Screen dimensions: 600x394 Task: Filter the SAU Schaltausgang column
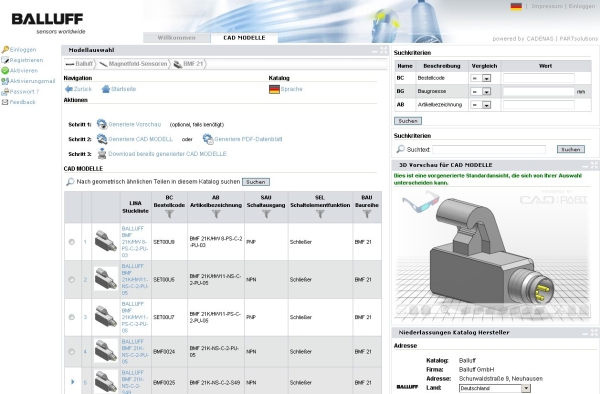266,215
